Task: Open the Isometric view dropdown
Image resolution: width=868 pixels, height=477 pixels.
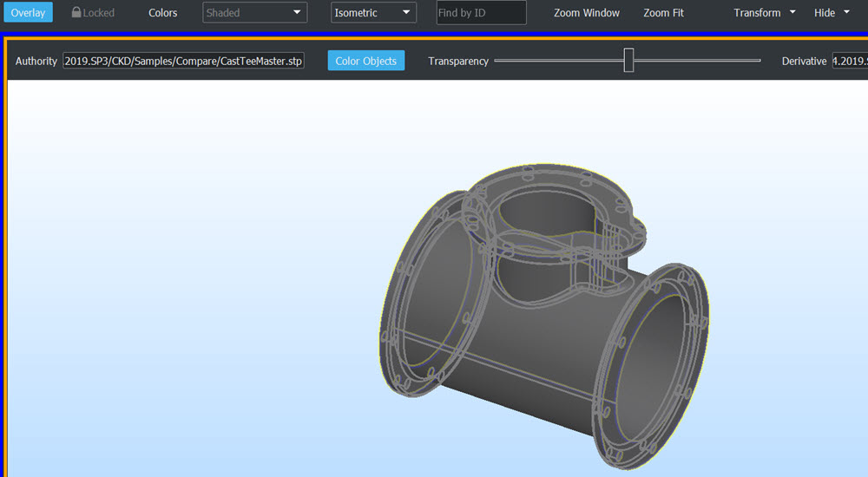Action: click(x=373, y=13)
